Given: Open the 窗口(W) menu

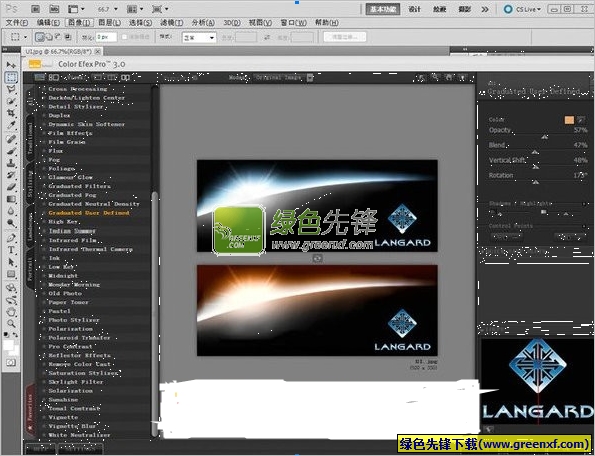Looking at the screenshot, I should [x=294, y=23].
